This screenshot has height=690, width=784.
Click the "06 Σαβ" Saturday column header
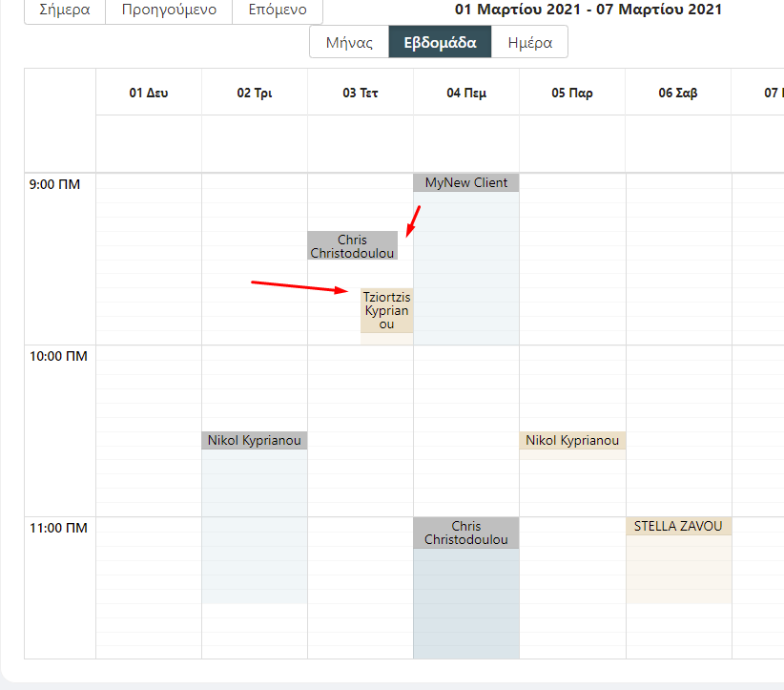click(x=677, y=90)
